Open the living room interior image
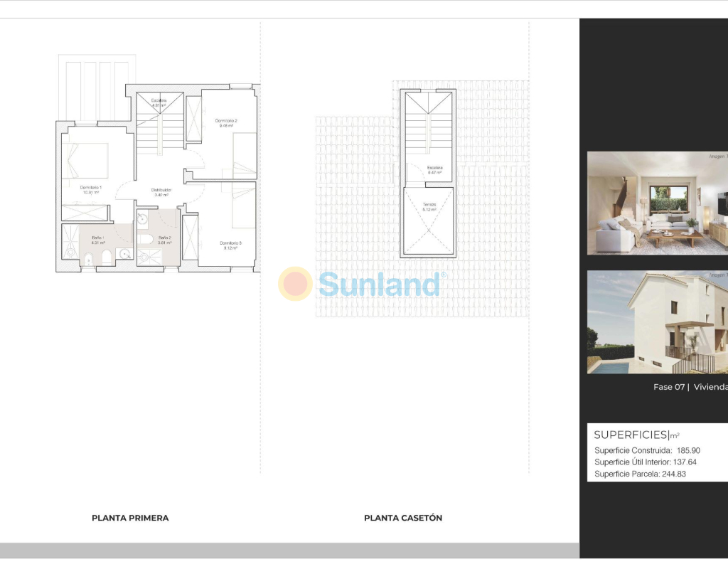Image resolution: width=728 pixels, height=569 pixels. (658, 203)
